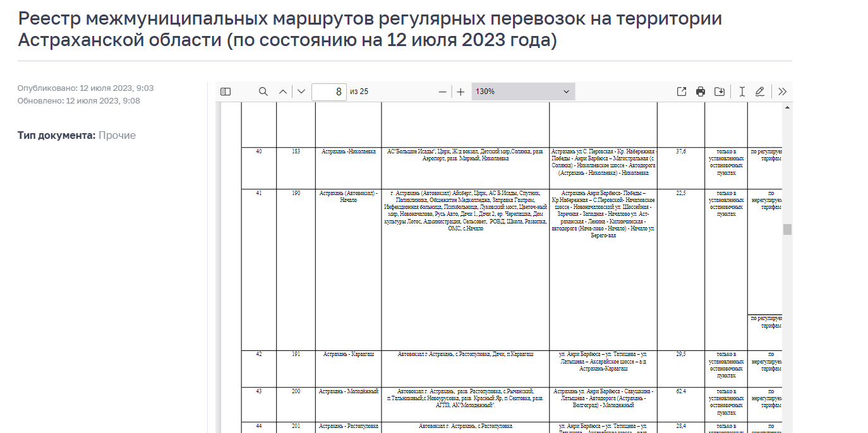
Task: Click the scroll up arrow in viewer
Action: click(787, 108)
